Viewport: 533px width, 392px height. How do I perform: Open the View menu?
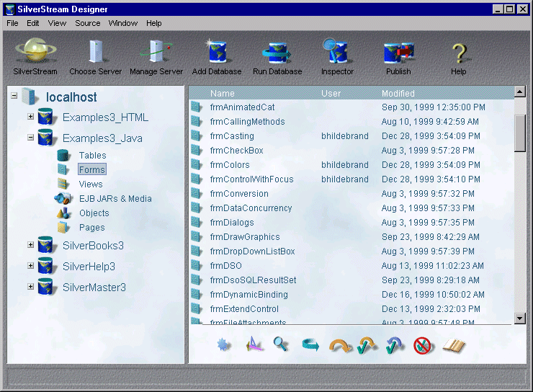point(57,23)
